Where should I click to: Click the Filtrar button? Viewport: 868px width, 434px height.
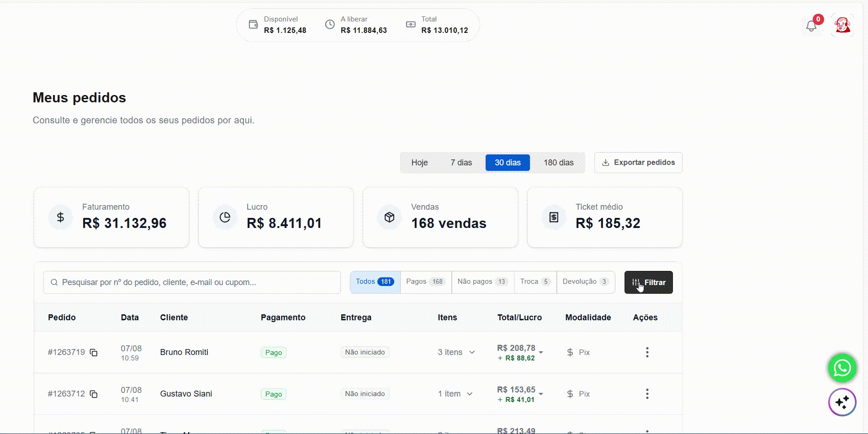(x=648, y=282)
